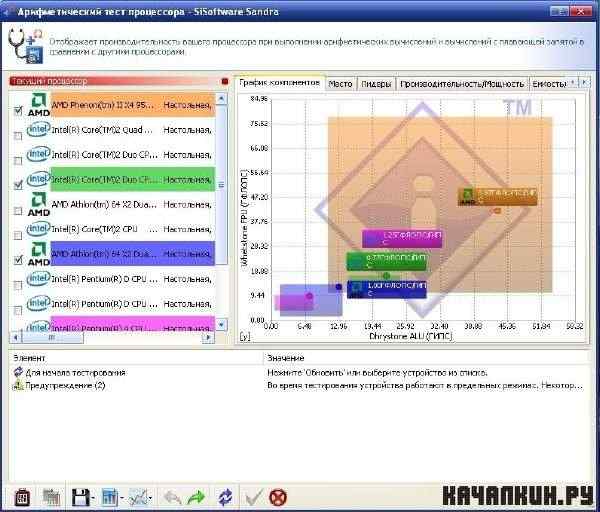Check the Pentium D checkbox below blue Athlon row
Image resolution: width=600 pixels, height=512 pixels.
click(18, 285)
